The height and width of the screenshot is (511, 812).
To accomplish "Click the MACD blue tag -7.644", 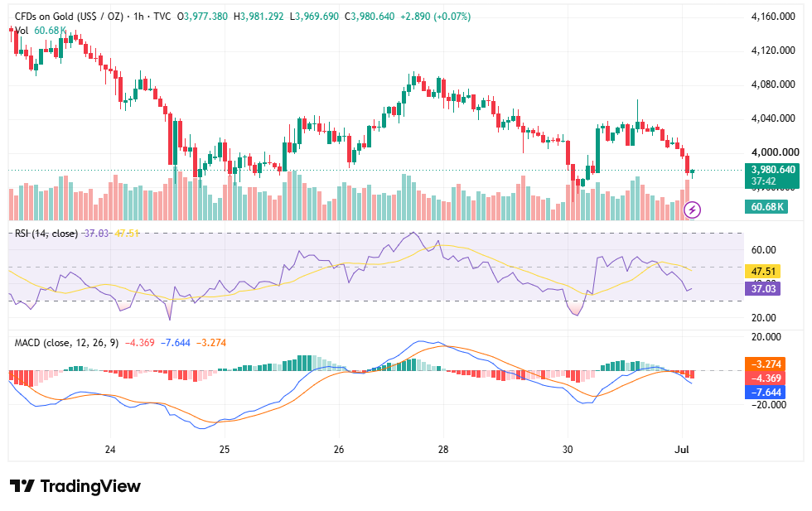I will pos(765,393).
